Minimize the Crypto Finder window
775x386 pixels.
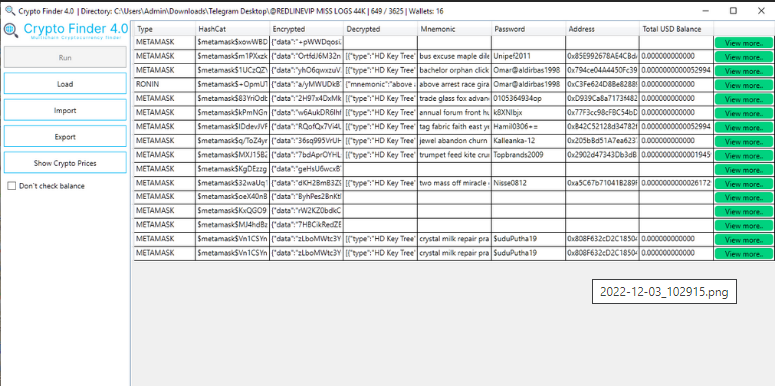[x=706, y=10]
